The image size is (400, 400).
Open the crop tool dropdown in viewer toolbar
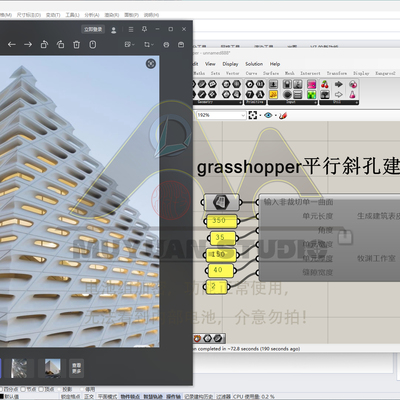[149, 44]
